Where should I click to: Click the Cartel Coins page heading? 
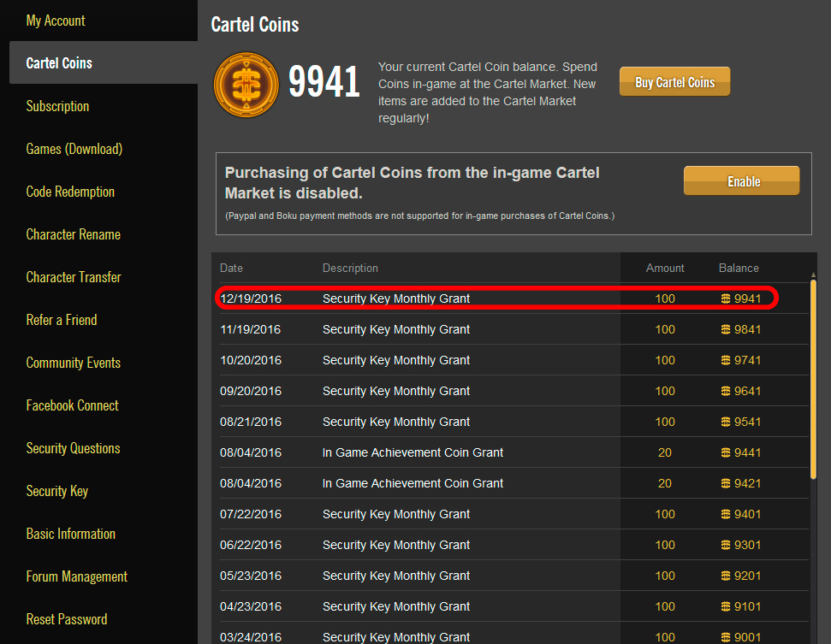(255, 24)
